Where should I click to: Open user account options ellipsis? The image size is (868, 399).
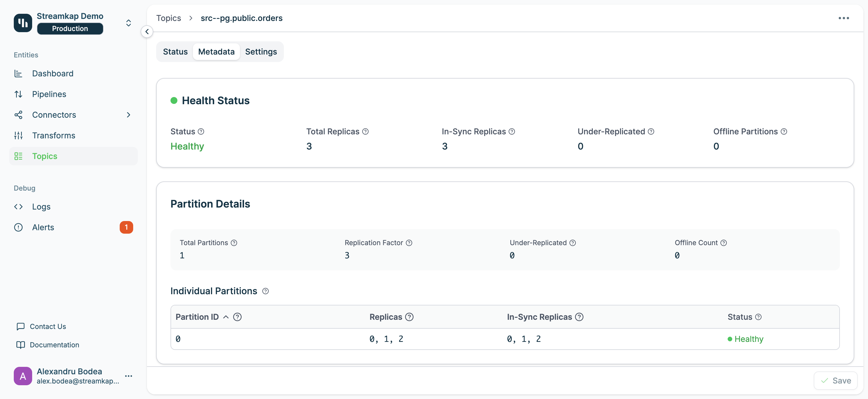pyautogui.click(x=128, y=376)
